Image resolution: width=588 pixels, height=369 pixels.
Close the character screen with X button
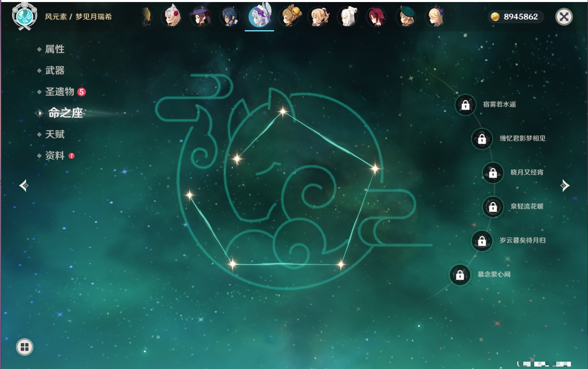pyautogui.click(x=564, y=17)
